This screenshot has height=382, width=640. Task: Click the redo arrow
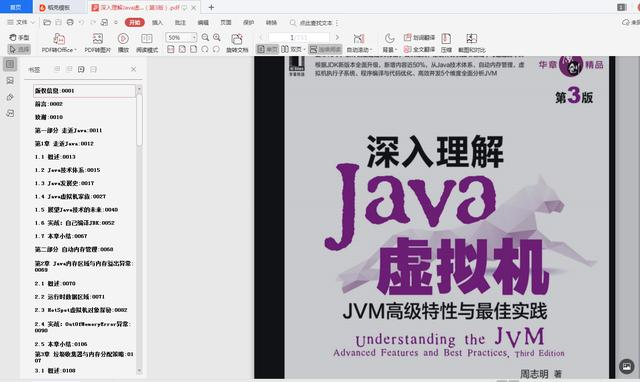[93, 22]
